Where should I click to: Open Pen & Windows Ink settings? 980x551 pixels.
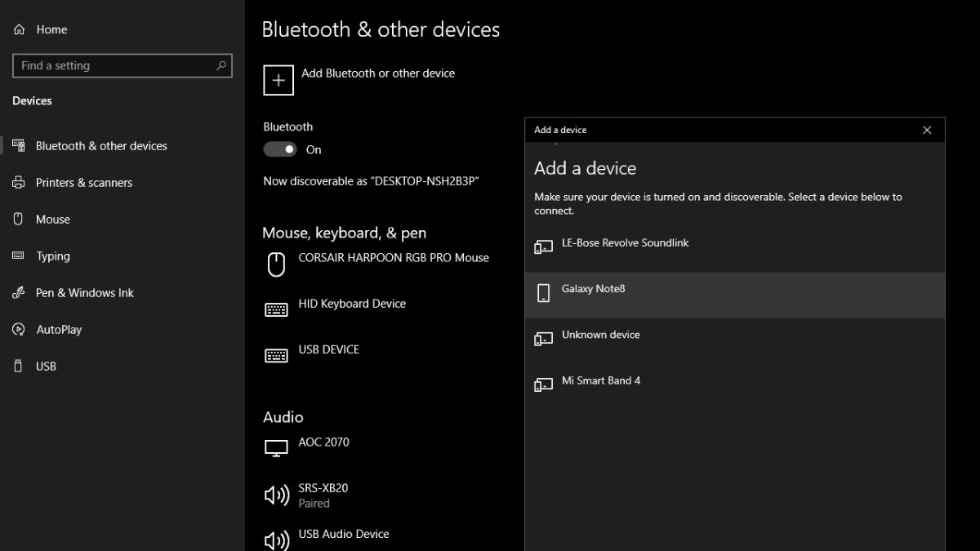(122, 293)
